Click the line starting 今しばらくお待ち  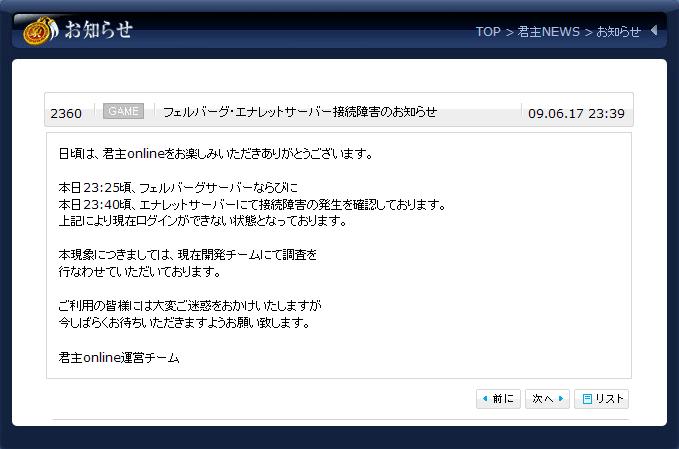tap(184, 323)
